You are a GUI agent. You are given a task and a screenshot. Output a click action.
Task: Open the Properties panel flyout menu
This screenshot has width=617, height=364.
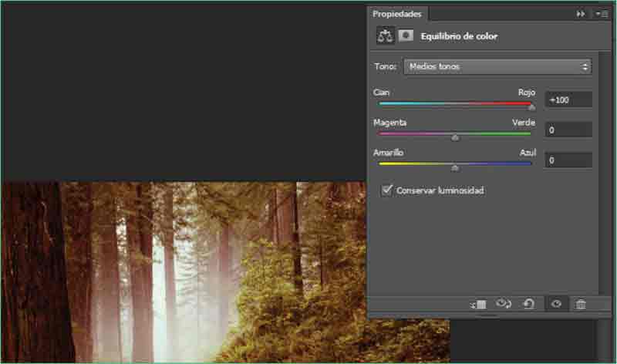pyautogui.click(x=602, y=14)
